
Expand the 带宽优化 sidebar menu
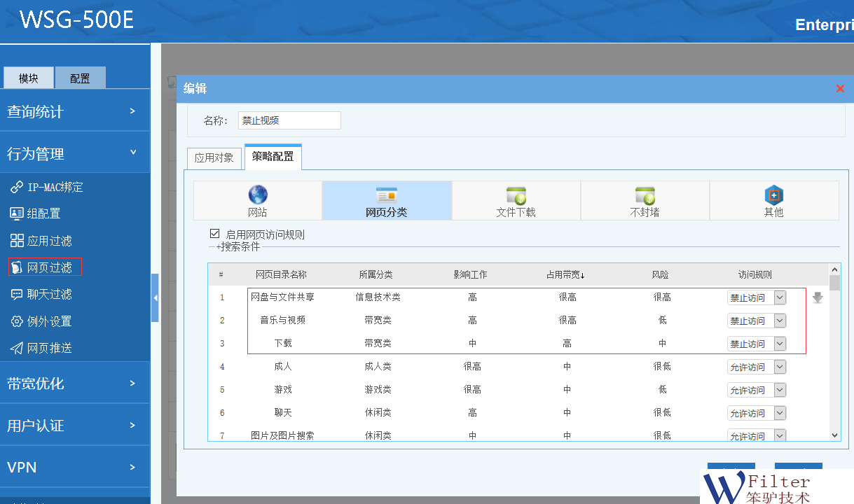74,383
